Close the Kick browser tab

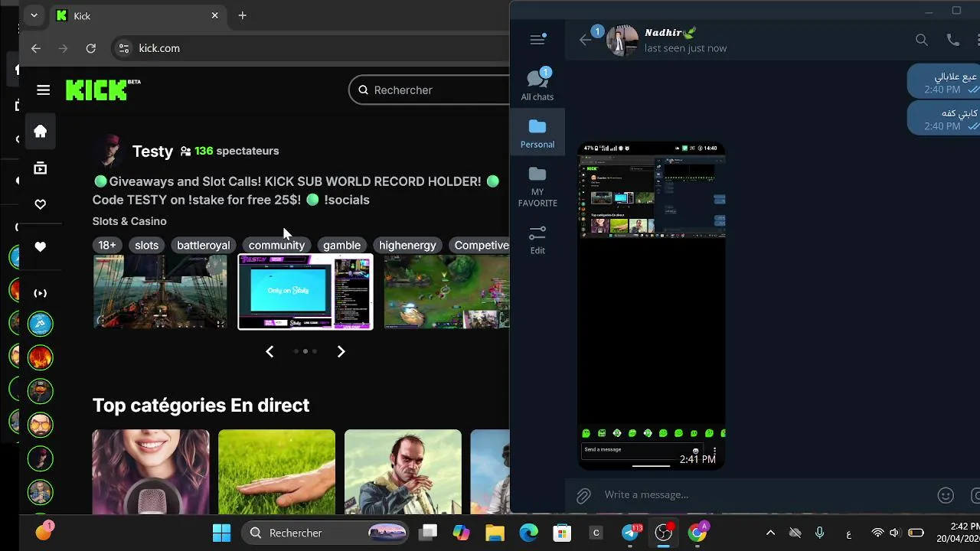(215, 15)
